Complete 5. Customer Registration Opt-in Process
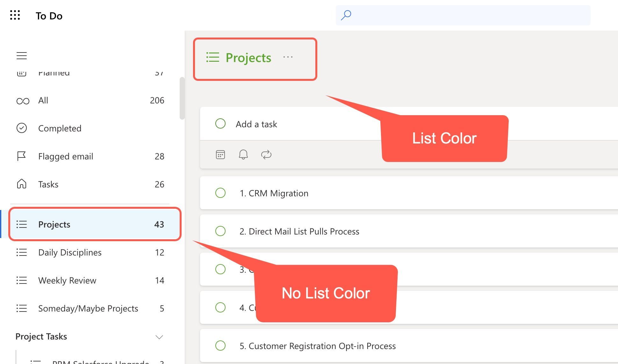This screenshot has width=618, height=364. click(220, 346)
